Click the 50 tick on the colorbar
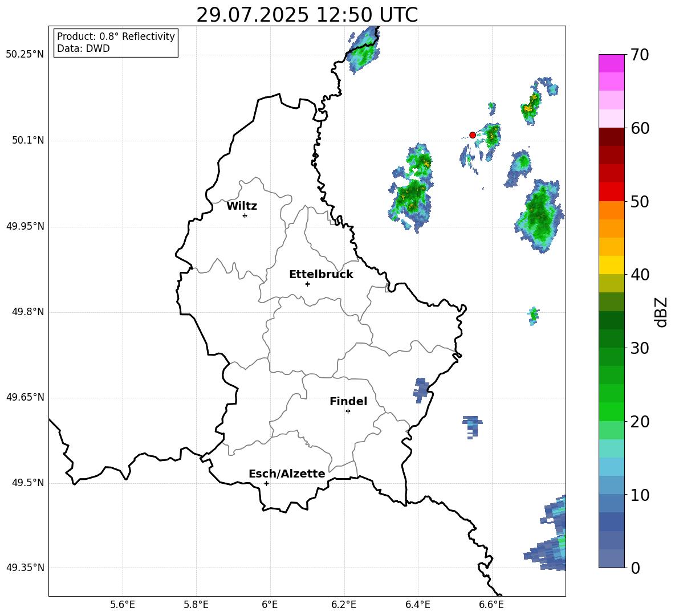Image resolution: width=675 pixels, height=616 pixels. 640,201
